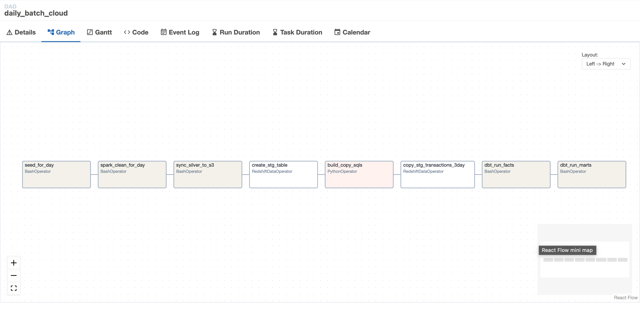Select the spark_clean_for_day task node

[132, 174]
